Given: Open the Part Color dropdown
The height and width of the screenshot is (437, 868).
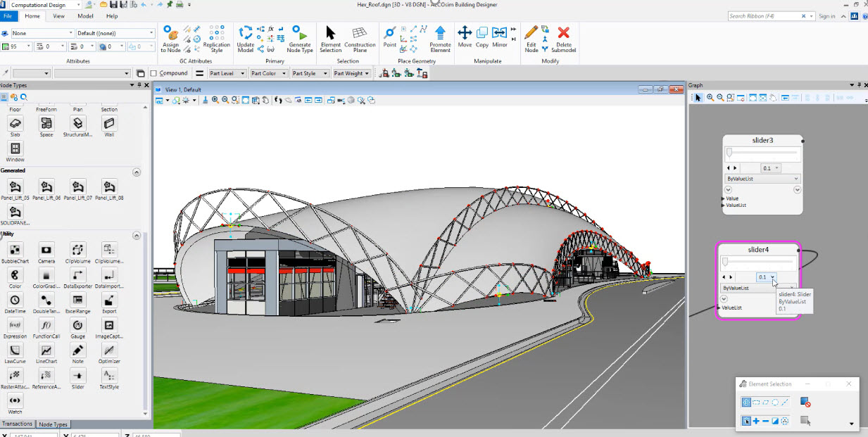Looking at the screenshot, I should click(x=283, y=72).
